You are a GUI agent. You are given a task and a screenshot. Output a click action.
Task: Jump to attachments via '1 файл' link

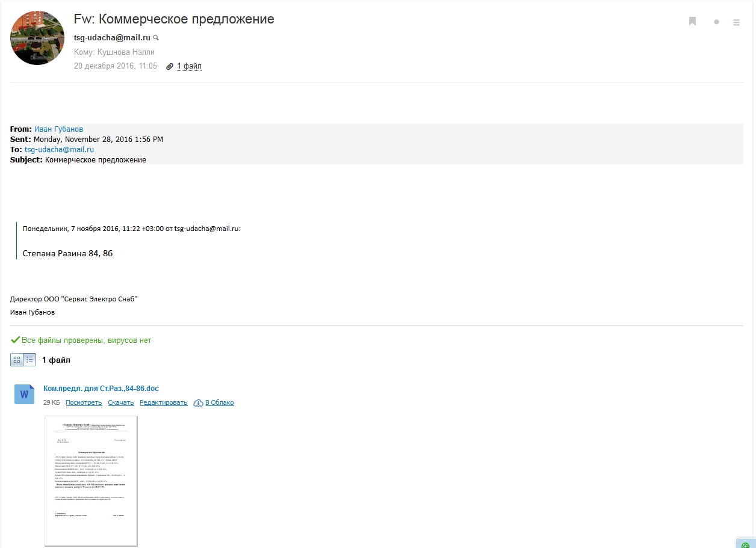(189, 66)
